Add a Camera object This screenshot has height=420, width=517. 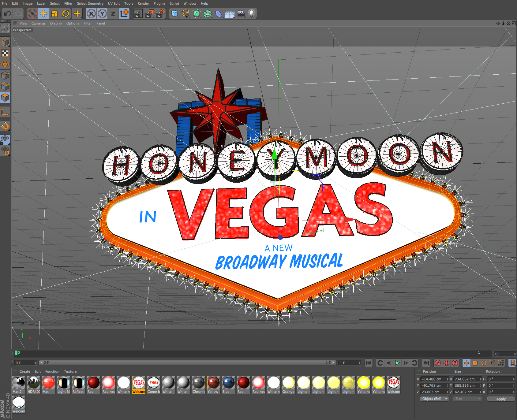pos(241,13)
